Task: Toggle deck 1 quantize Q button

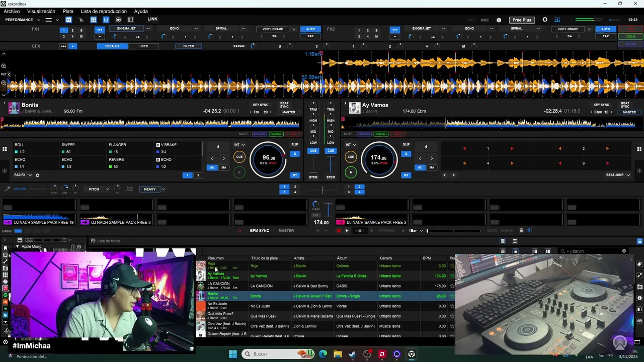Action: click(x=295, y=154)
